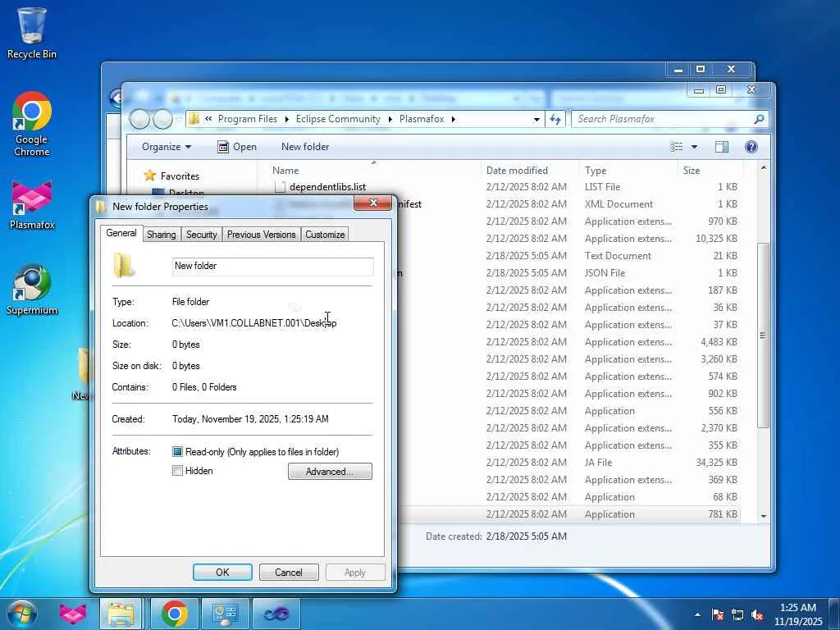The image size is (840, 630).
Task: Change the Explorer view mode icon
Action: (677, 147)
